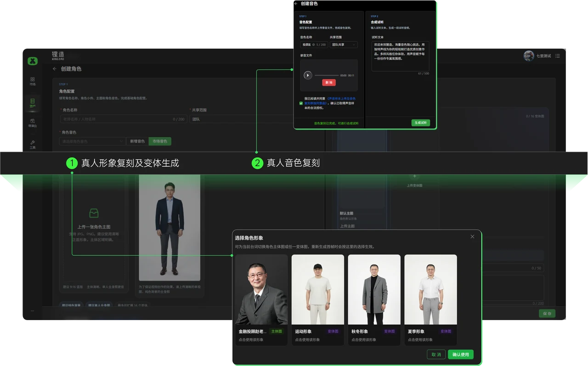Uncheck the 我已阅读并同意 agreement checkbox
588x366 pixels.
coord(301,103)
